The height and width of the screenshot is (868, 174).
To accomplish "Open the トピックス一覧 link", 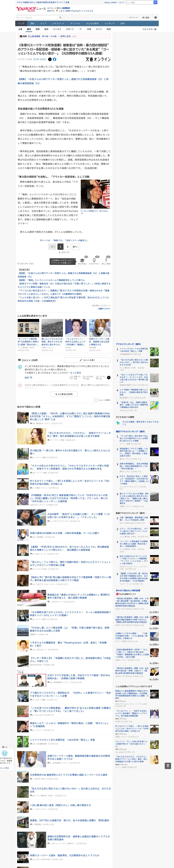I will [149, 29].
